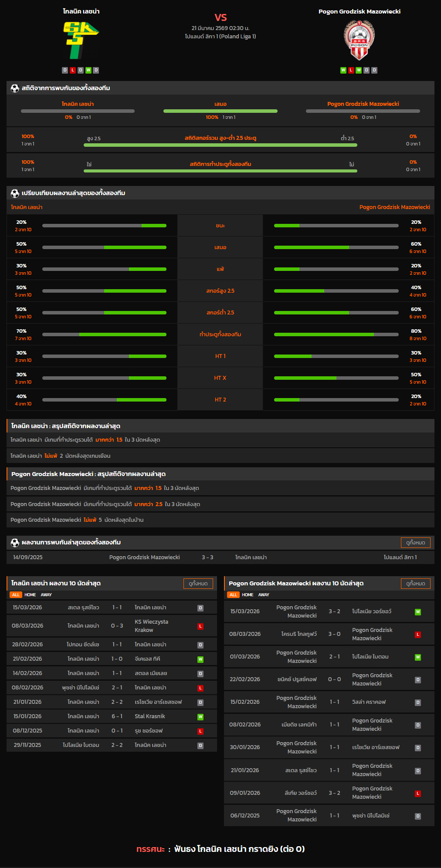Click the Pogon Grodzisk Mazowiecki team crest
Viewport: 441px width, 868px height.
point(359,40)
